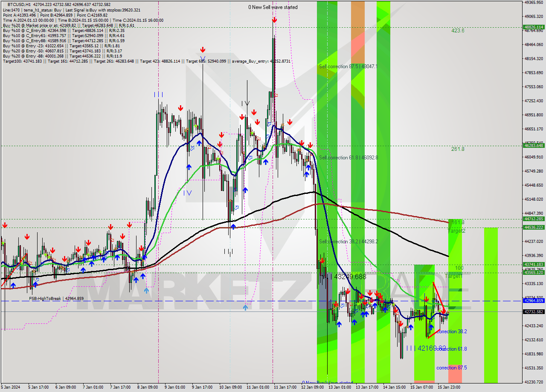Click the 'Sell correction 61.8 | 46092.8' label
The height and width of the screenshot is (392, 546).
(348, 158)
